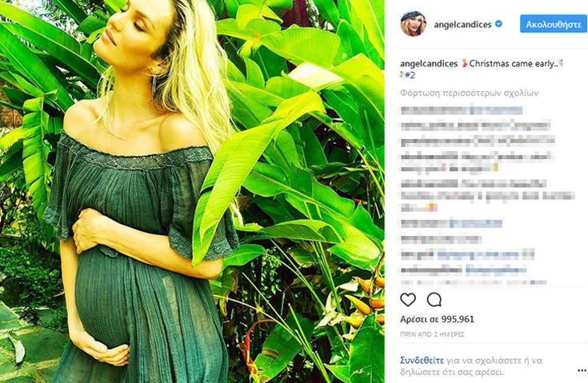Screen dimensions: 588x383
Task: Click the Christmas came early caption text
Action: [513, 64]
